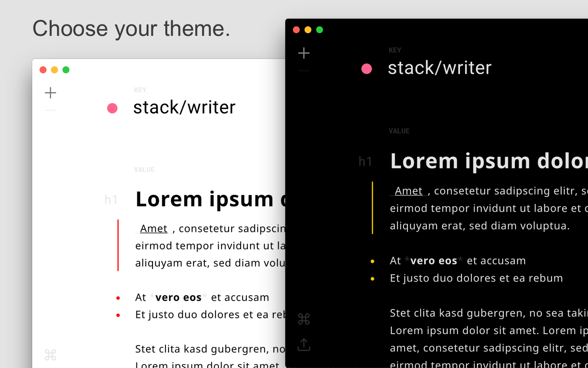The height and width of the screenshot is (368, 588).
Task: Open the underlined Amet link in light window
Action: pyautogui.click(x=153, y=228)
